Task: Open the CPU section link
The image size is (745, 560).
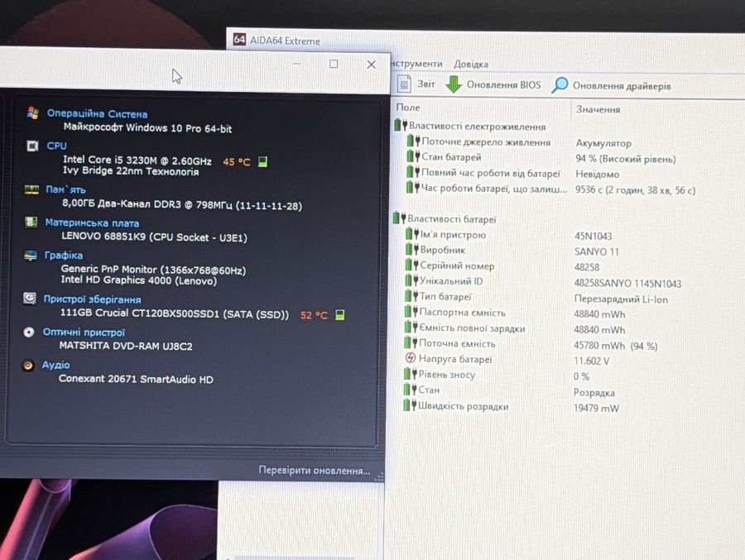Action: [x=56, y=146]
